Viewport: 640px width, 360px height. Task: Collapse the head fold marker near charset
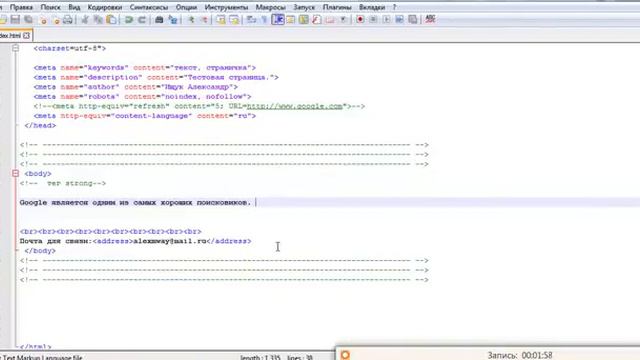click(x=16, y=48)
